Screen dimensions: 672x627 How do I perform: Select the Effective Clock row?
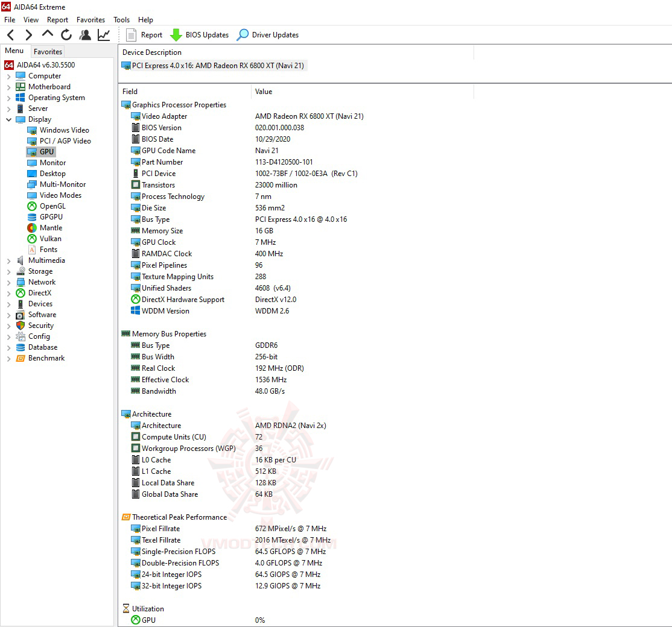(x=209, y=379)
